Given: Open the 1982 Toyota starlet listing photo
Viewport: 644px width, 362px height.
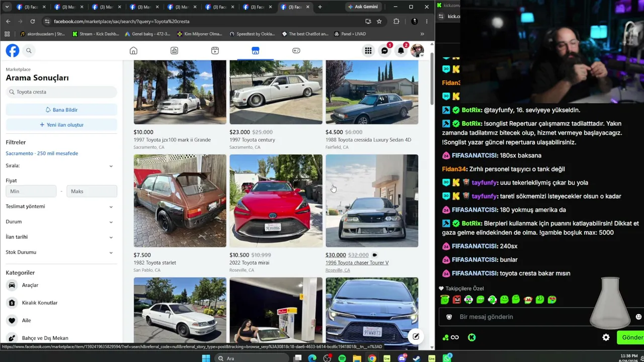Looking at the screenshot, I should [x=180, y=201].
